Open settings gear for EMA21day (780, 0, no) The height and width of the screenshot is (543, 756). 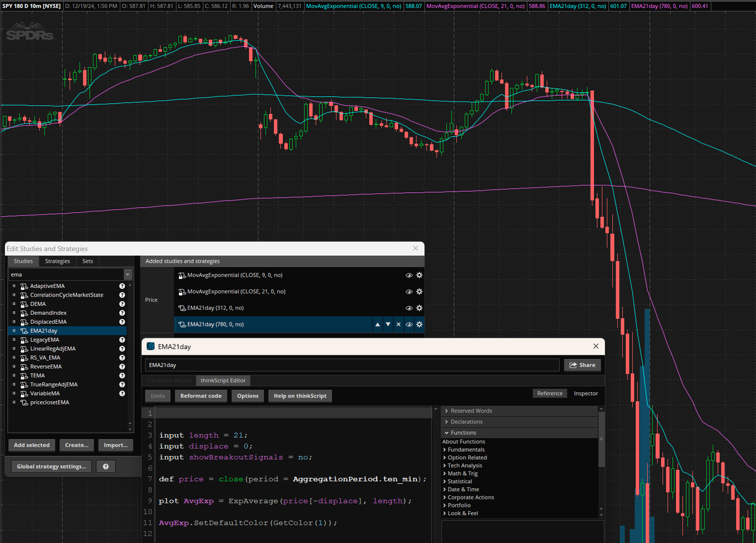(x=419, y=324)
